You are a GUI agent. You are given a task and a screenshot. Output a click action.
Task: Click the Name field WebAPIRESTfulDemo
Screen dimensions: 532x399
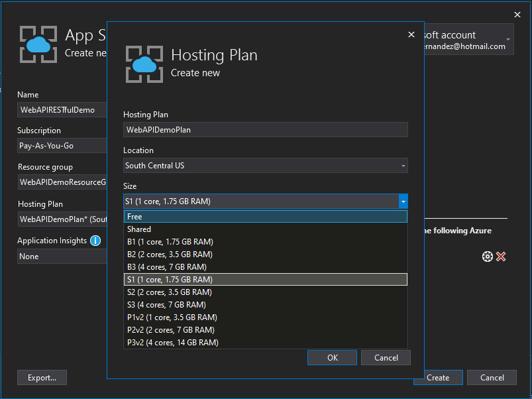62,110
